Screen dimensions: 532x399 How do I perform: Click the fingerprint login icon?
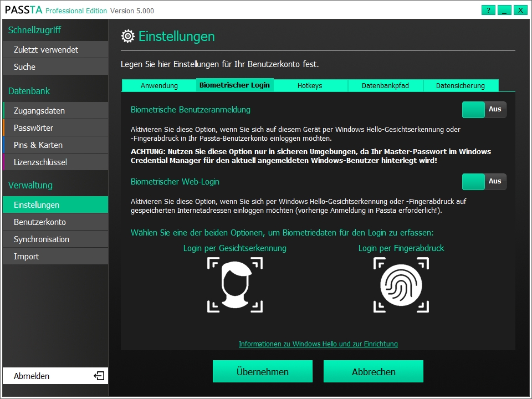click(401, 285)
